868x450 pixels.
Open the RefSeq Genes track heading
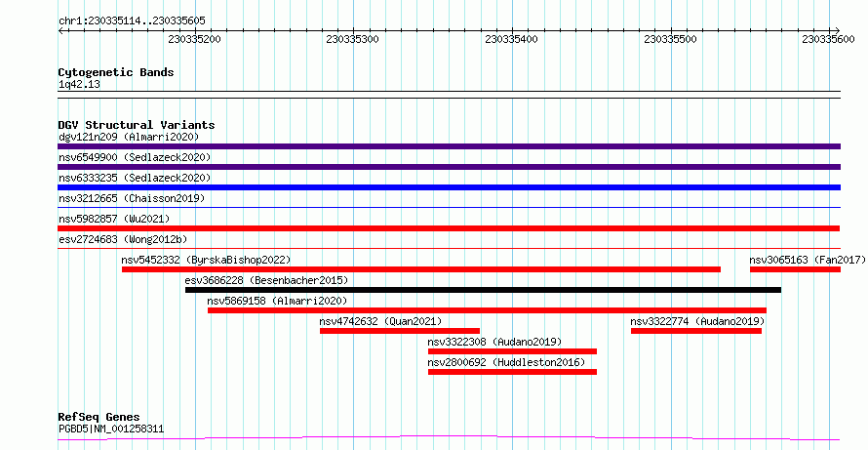99,417
